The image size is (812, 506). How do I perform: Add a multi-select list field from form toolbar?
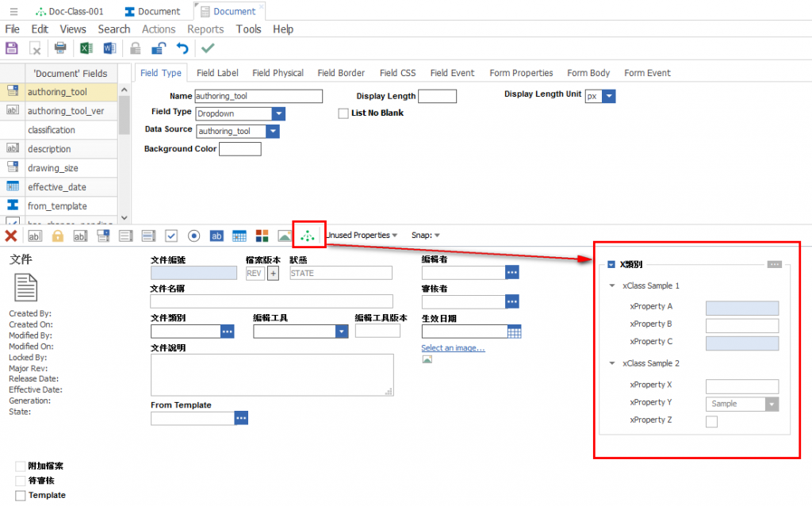[x=148, y=236]
